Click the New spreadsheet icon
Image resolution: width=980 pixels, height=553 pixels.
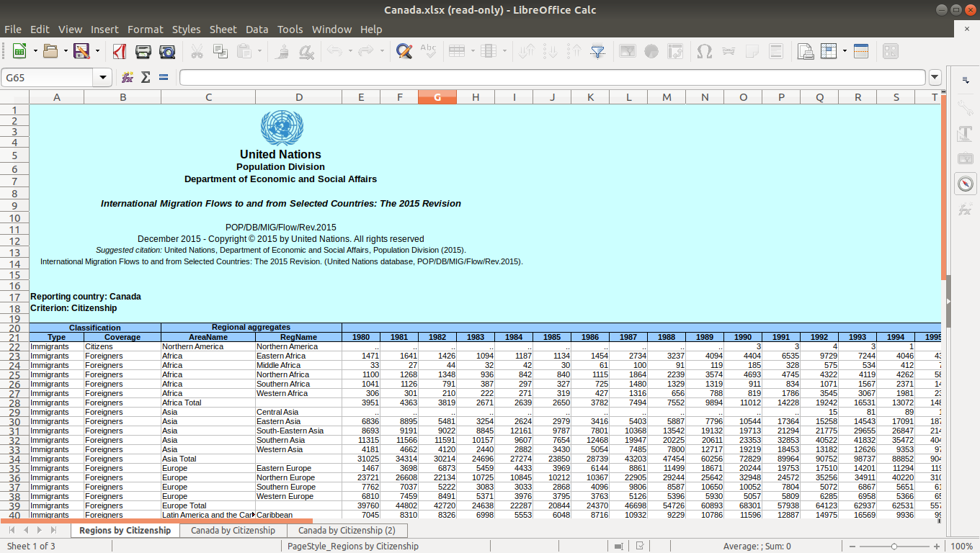[x=19, y=51]
